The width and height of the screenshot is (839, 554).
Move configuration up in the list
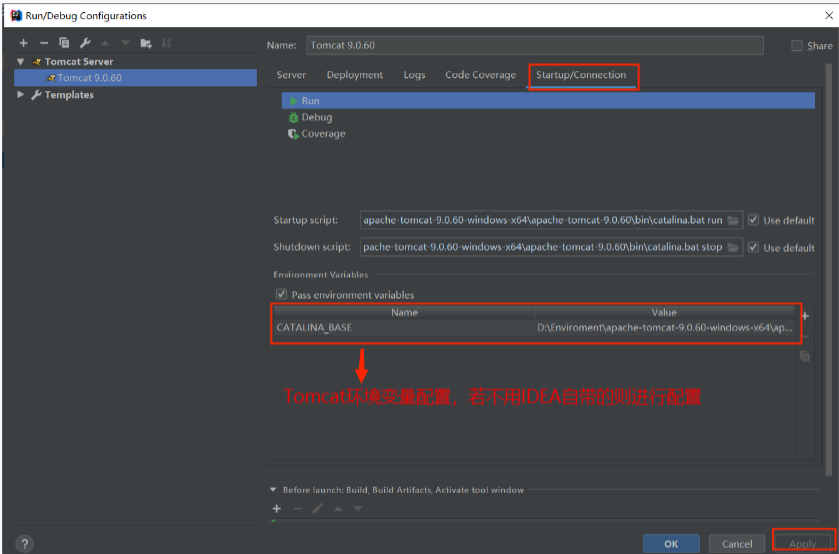pos(105,43)
